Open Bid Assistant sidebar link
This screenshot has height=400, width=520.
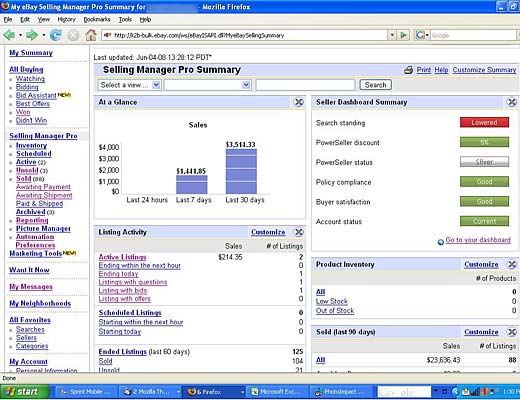[x=36, y=95]
